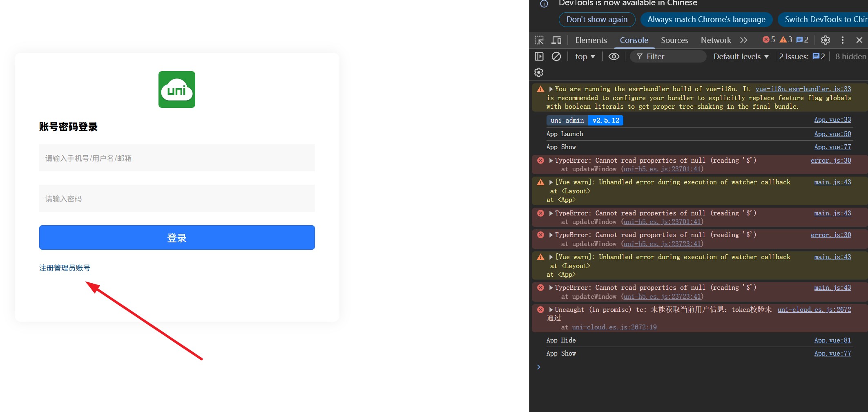Viewport: 868px width, 412px height.
Task: Show the console sidebar panel icon
Action: point(539,56)
